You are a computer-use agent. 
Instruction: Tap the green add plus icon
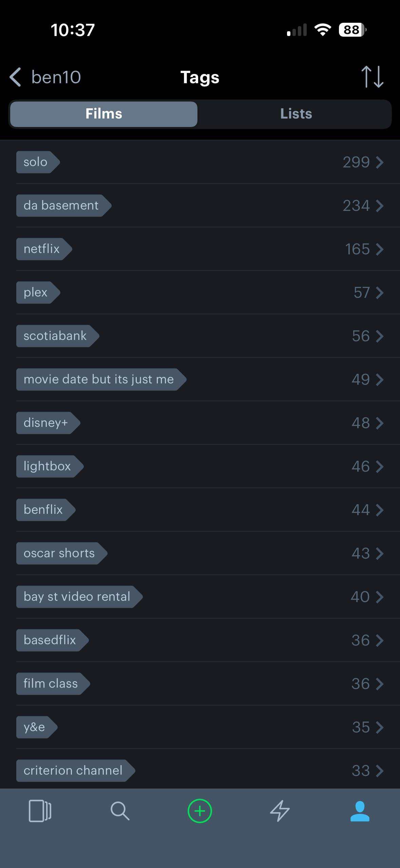pyautogui.click(x=200, y=811)
